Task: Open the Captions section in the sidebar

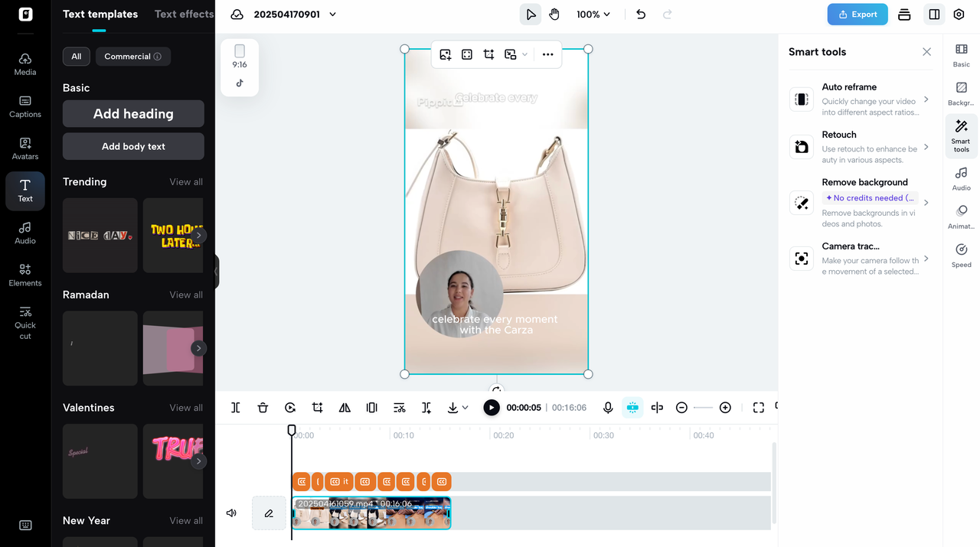Action: click(24, 106)
